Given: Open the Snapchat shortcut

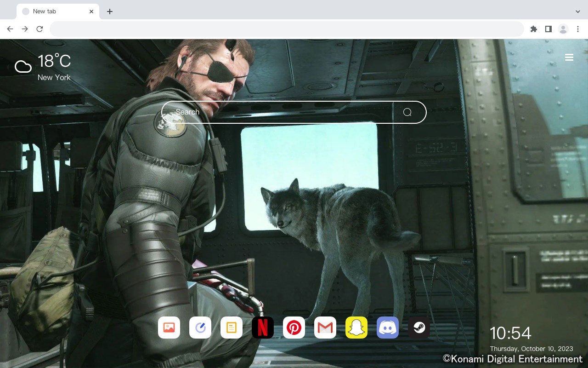Looking at the screenshot, I should click(356, 328).
